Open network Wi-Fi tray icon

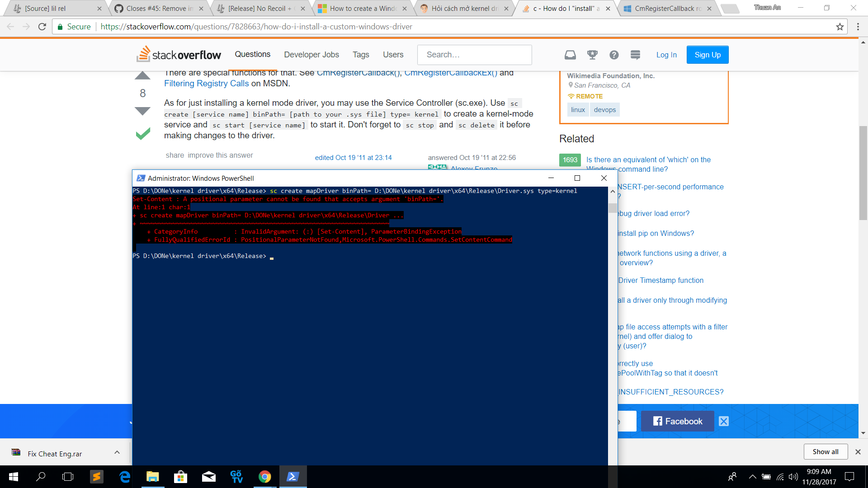[780, 477]
